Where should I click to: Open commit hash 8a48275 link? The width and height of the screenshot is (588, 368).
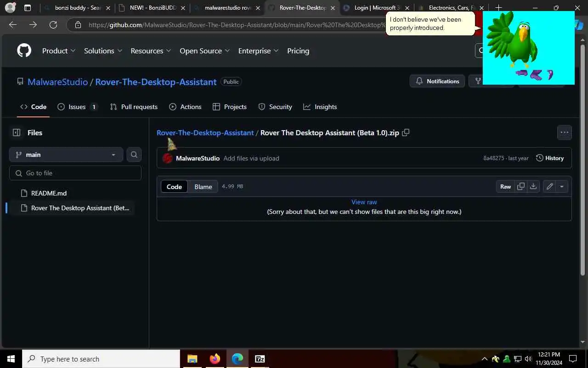pyautogui.click(x=493, y=158)
